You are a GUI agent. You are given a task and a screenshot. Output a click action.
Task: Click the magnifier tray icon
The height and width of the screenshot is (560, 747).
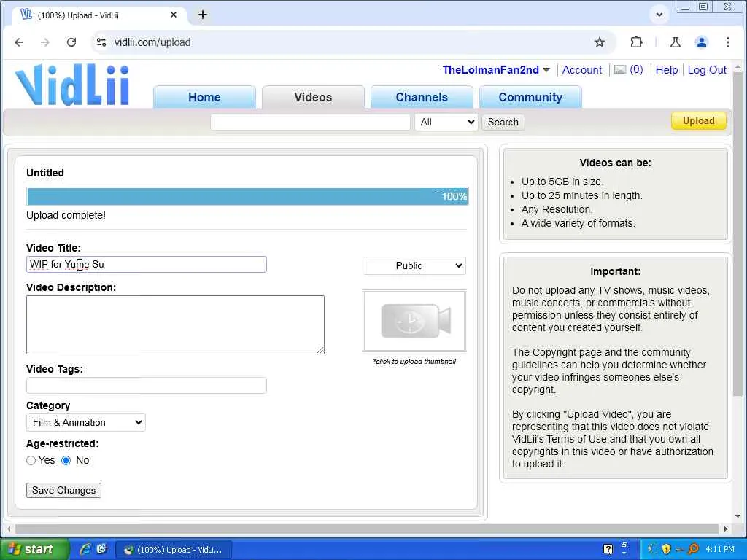[694, 549]
